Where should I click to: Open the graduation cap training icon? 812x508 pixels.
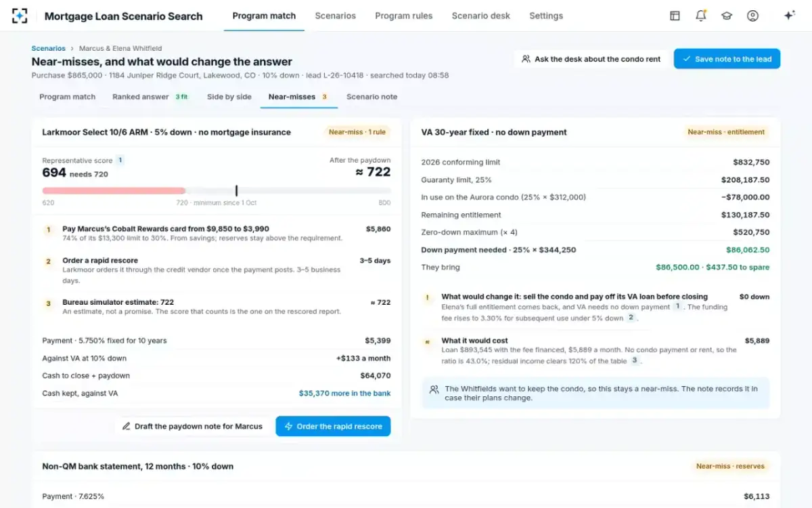[x=727, y=16]
